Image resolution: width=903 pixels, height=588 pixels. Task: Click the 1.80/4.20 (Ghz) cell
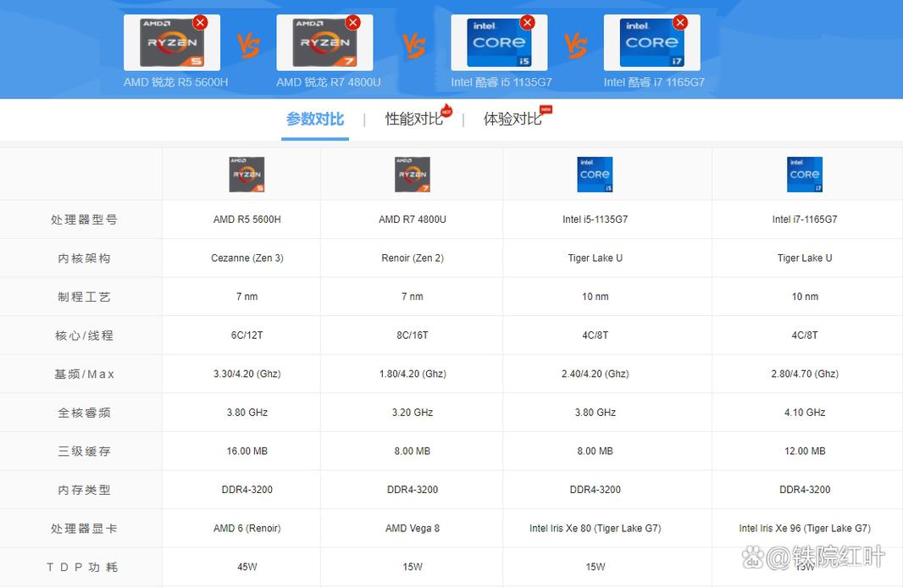click(x=413, y=374)
